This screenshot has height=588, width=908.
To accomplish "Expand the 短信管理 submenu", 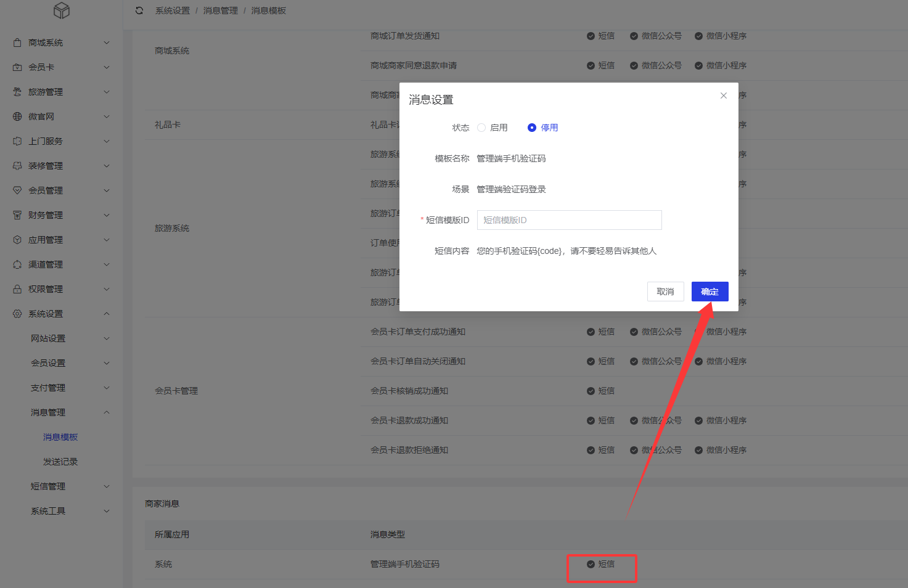I will pos(68,486).
